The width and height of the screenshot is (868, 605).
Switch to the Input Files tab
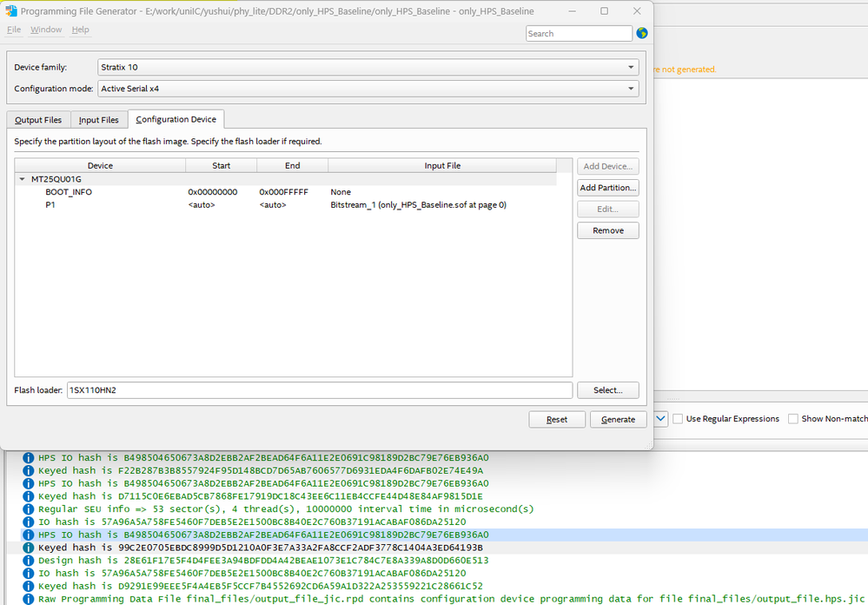(x=98, y=120)
